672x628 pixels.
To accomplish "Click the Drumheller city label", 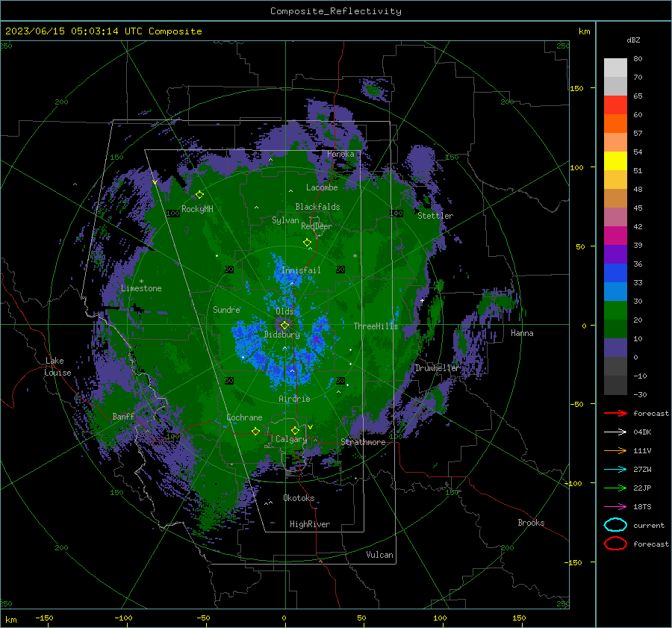I will (x=438, y=368).
